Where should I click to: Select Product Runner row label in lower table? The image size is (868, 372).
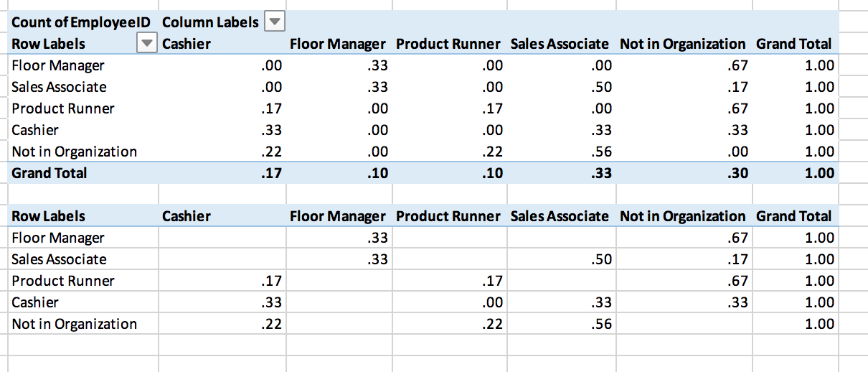coord(63,281)
